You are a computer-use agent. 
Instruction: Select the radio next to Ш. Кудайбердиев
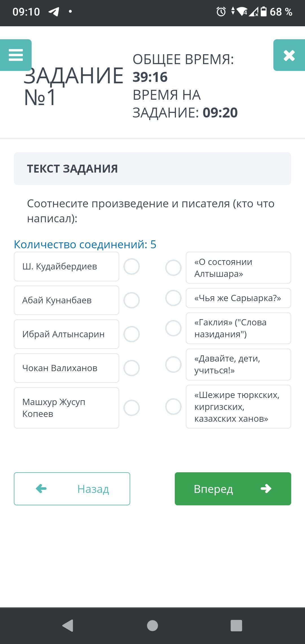(132, 266)
